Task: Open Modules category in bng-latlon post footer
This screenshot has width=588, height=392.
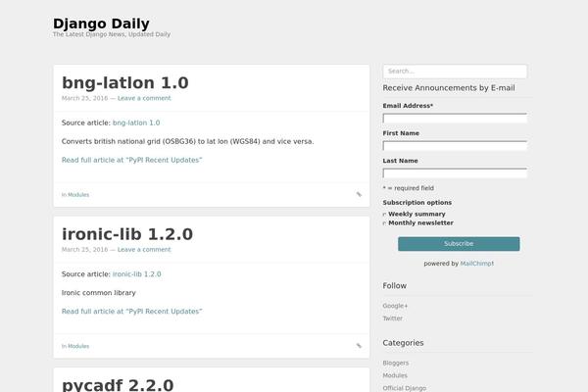Action: (x=78, y=195)
